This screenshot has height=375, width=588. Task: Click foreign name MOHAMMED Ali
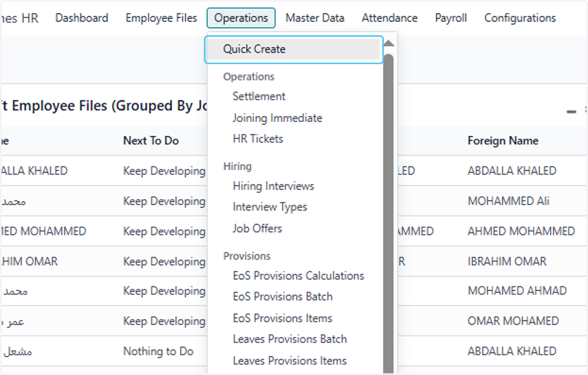[509, 201]
